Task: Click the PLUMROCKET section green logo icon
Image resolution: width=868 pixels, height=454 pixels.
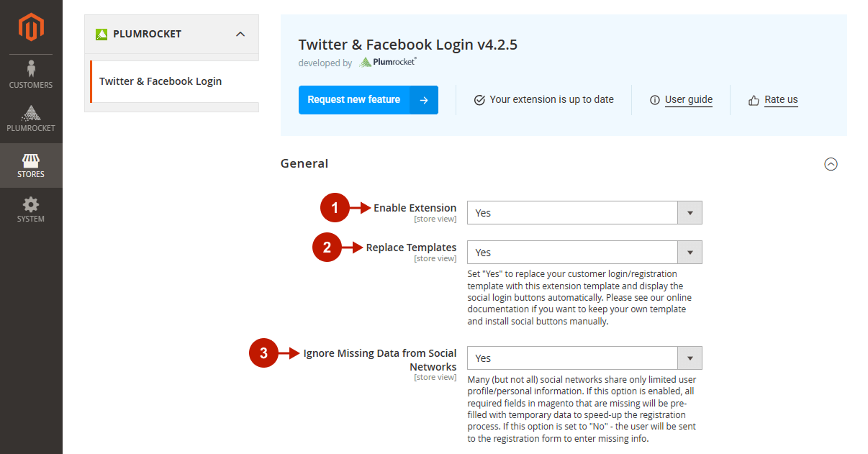Action: coord(101,34)
